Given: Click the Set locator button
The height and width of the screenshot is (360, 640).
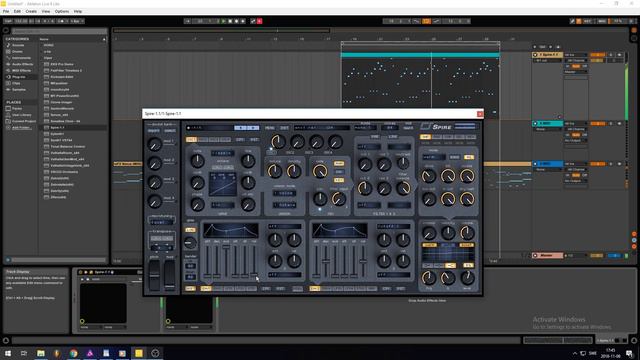Looking at the screenshot, I should 542,47.
